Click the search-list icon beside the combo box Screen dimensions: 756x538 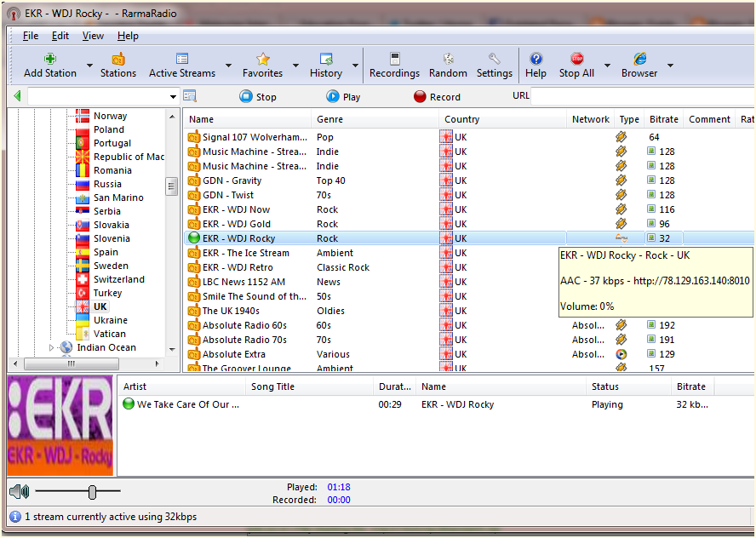pos(190,96)
